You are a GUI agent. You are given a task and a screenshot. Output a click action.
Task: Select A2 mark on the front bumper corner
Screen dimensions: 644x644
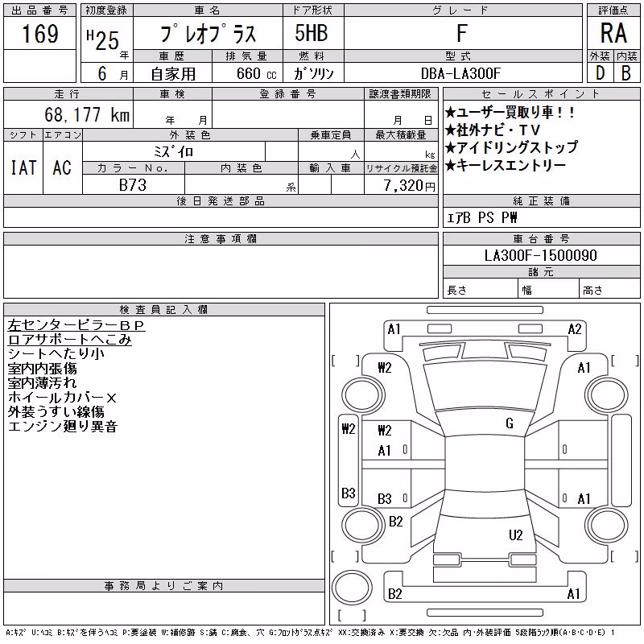coord(575,329)
